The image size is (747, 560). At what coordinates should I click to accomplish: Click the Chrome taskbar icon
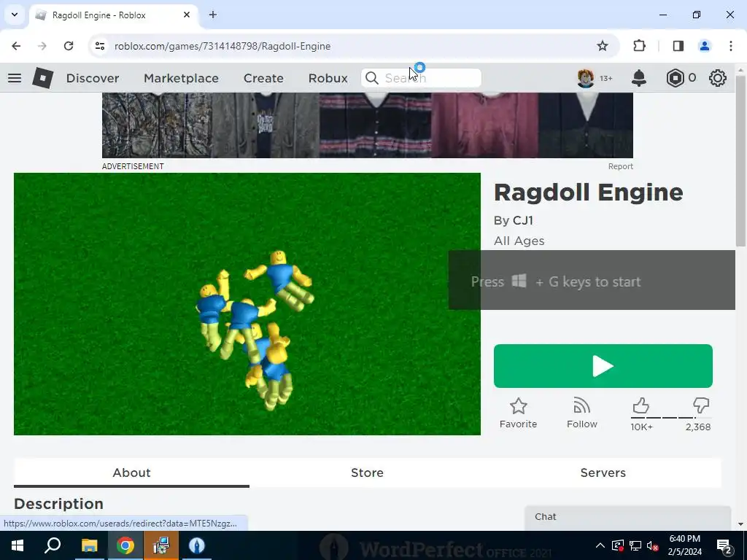click(125, 545)
